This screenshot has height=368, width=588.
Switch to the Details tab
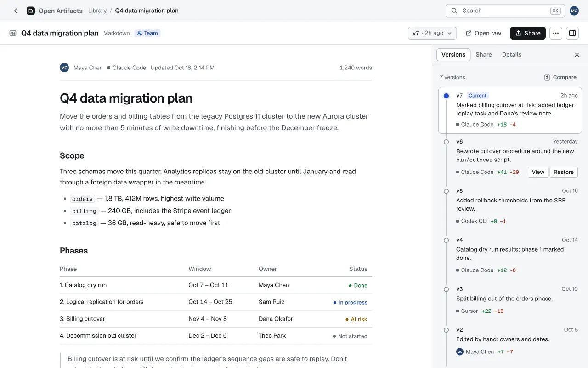tap(512, 55)
